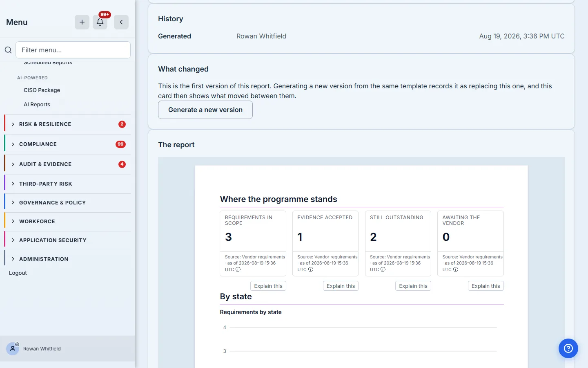Open AI Reports menu item
Viewport: 588px width, 368px height.
[x=37, y=104]
